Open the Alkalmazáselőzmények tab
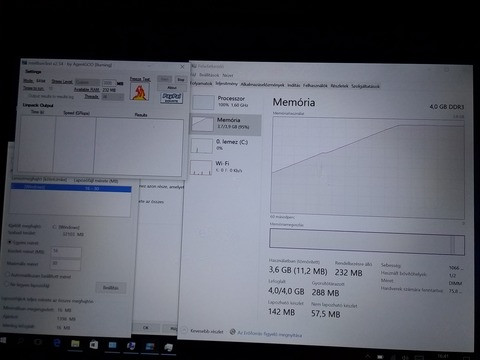The height and width of the screenshot is (360, 480). point(262,85)
